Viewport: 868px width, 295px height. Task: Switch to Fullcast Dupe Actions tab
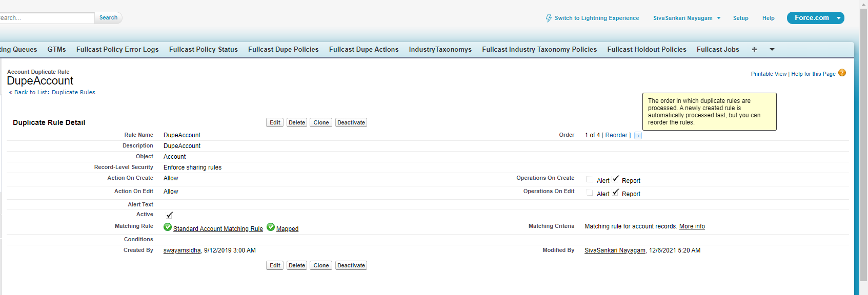364,49
